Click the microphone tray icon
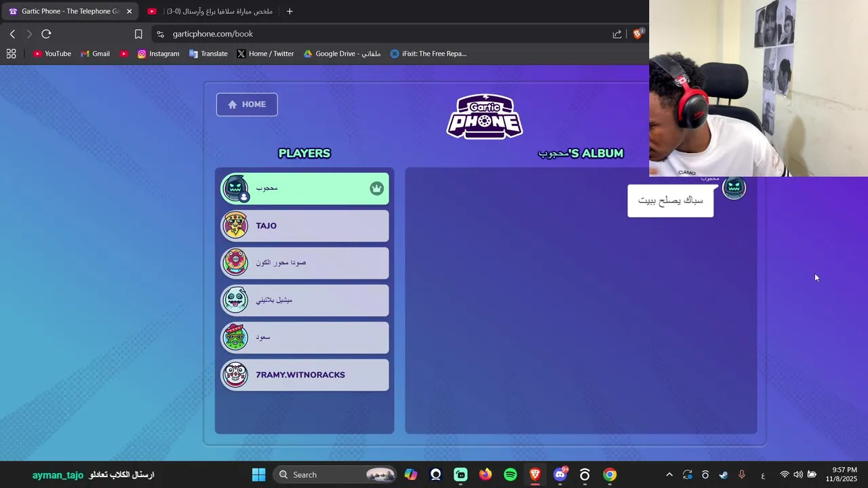 [x=742, y=475]
